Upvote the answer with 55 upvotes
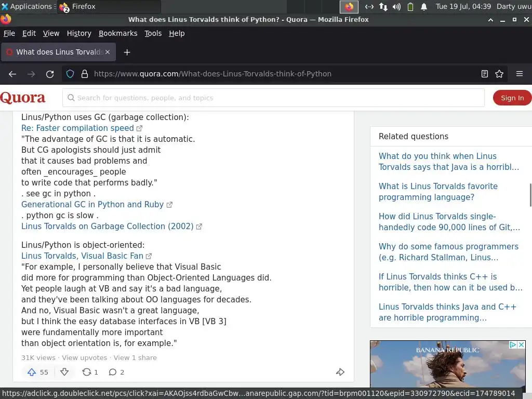Screen dimensions: 532x399 [37, 372]
